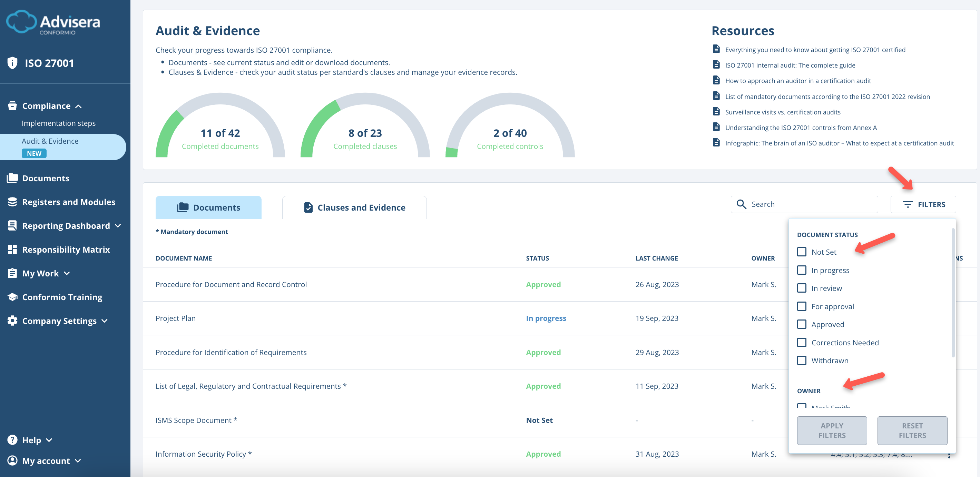Viewport: 980px width, 477px height.
Task: Click the ISO 27001 info icon
Action: (12, 63)
